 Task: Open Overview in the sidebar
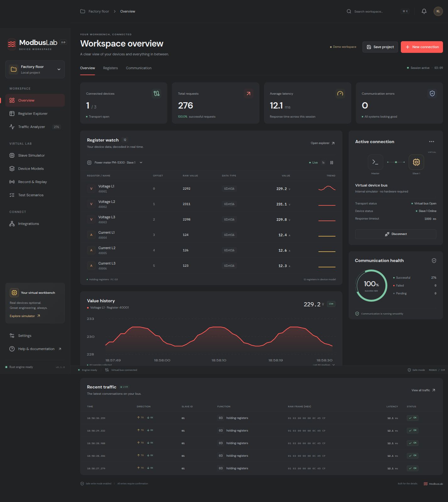tap(35, 100)
